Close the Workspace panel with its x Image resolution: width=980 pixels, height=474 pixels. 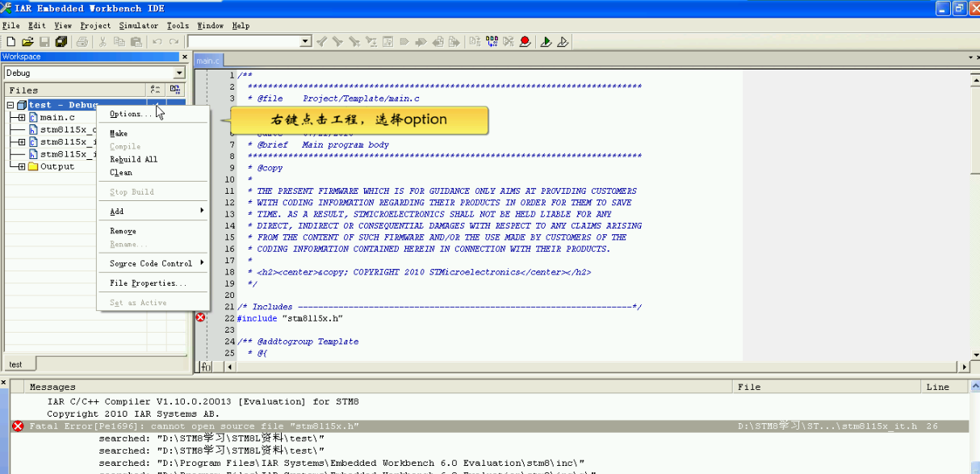point(184,57)
